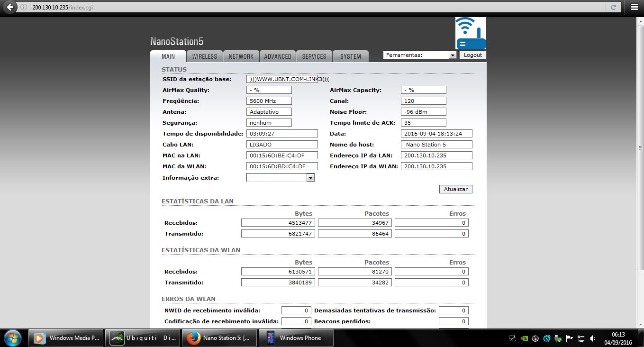Open the SYSTEM tab
Viewport: 644px width, 347px height.
click(x=351, y=56)
